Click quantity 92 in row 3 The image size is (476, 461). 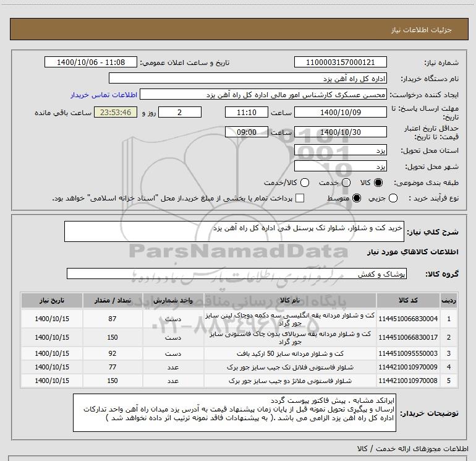point(113,353)
